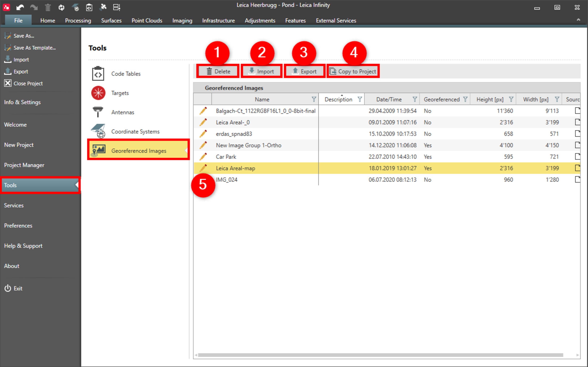Viewport: 588px width, 367px height.
Task: Click the horizontal scrollbar below the image list
Action: [380, 355]
